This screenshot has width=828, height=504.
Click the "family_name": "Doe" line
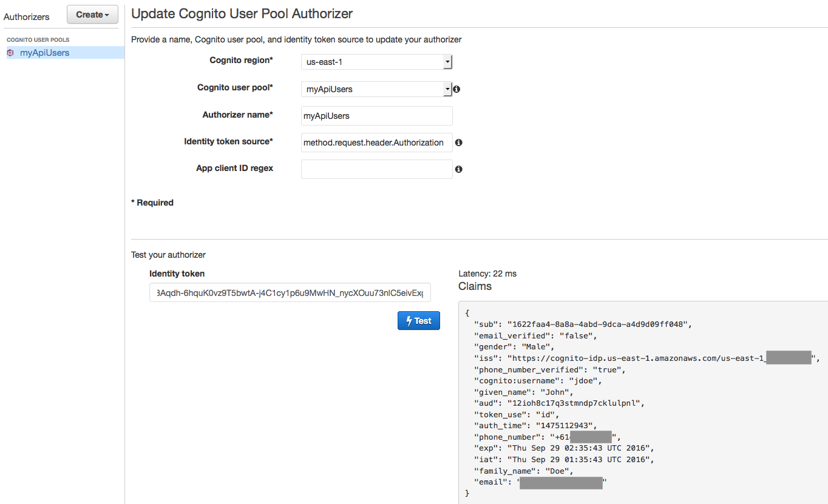click(524, 471)
